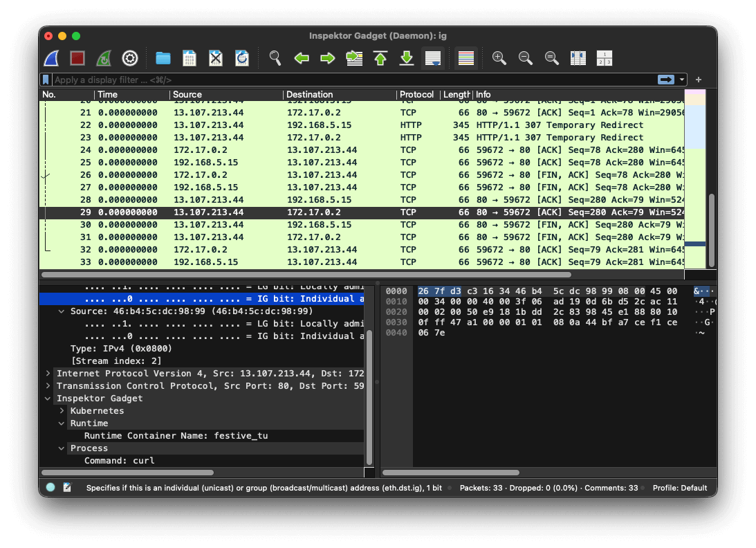Toggle auto-scroll during live capture
The width and height of the screenshot is (756, 548).
click(x=433, y=58)
